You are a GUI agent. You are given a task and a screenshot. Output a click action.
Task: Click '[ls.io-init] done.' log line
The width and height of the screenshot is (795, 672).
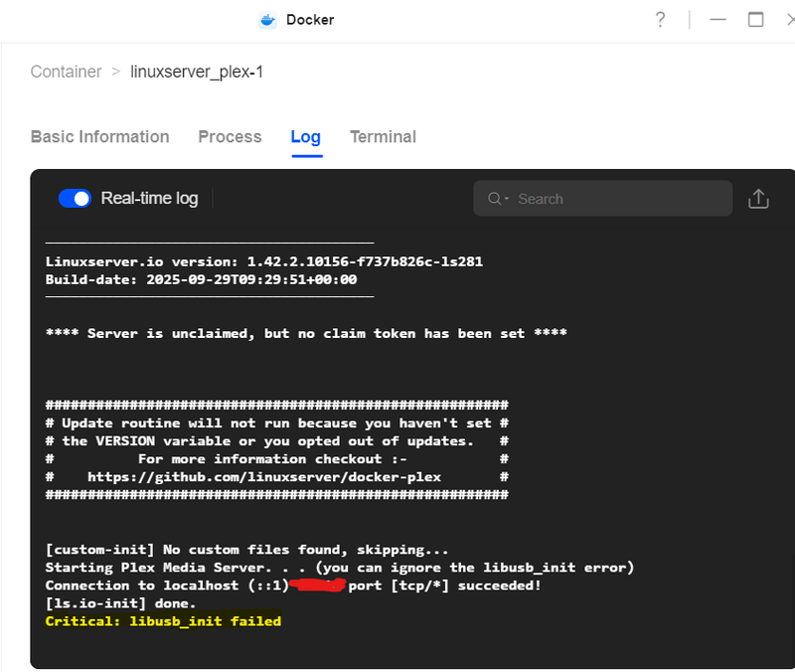120,603
